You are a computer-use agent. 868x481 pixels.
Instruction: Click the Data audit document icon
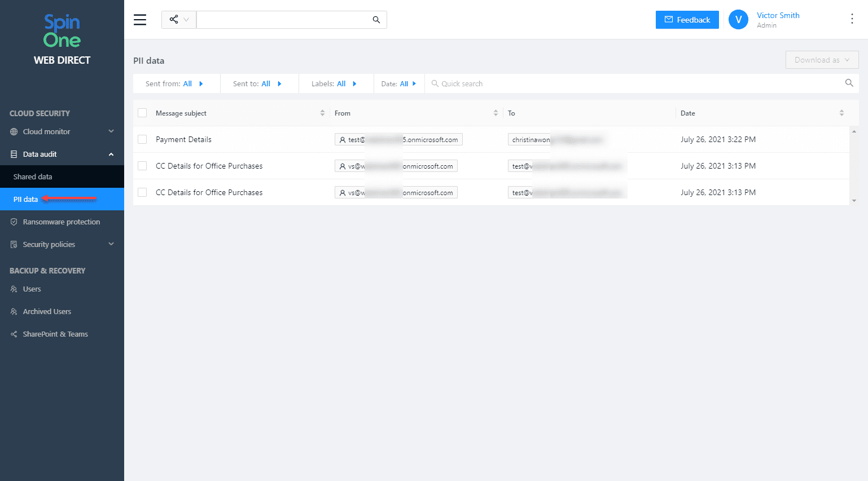click(14, 154)
